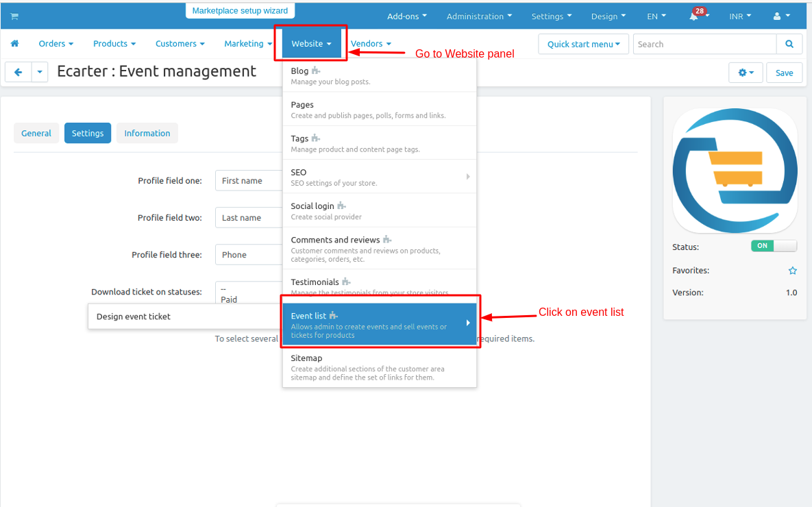Open the gear settings dropdown

click(746, 73)
